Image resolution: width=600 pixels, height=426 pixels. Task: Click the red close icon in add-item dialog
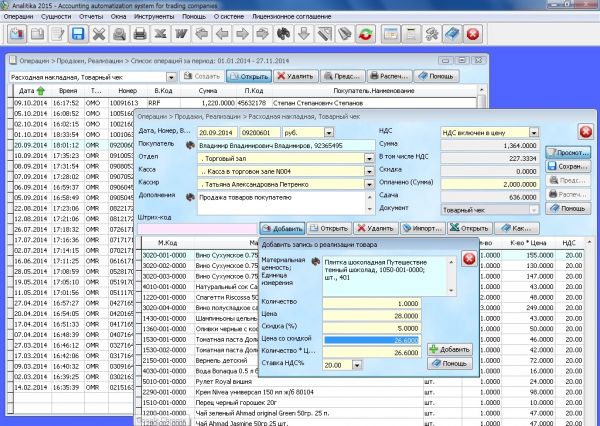click(x=468, y=260)
